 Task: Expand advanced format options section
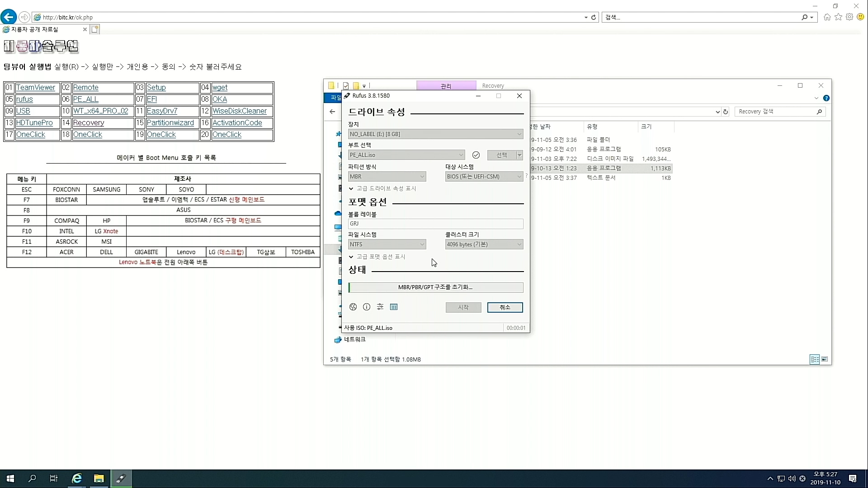tap(377, 257)
